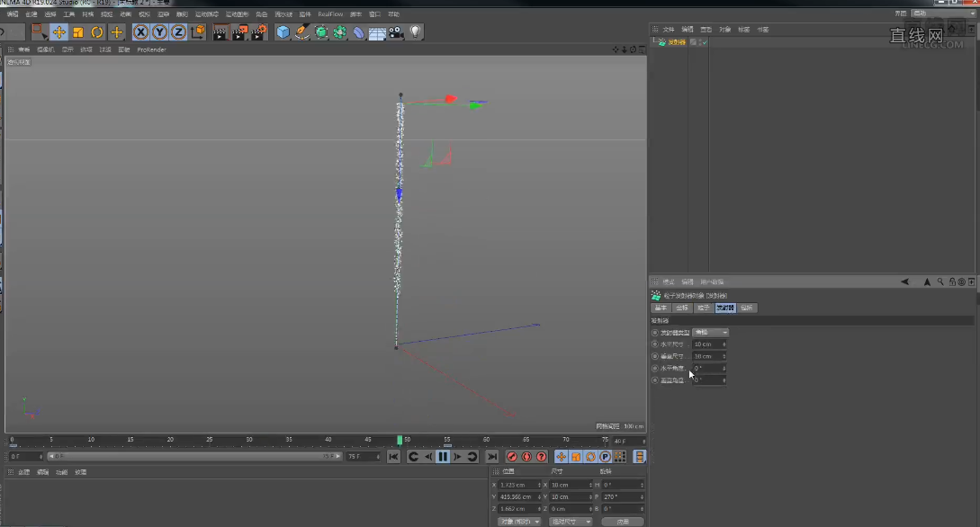Viewport: 980px width, 527px height.
Task: Click the horizontal angle 0° field
Action: (709, 369)
